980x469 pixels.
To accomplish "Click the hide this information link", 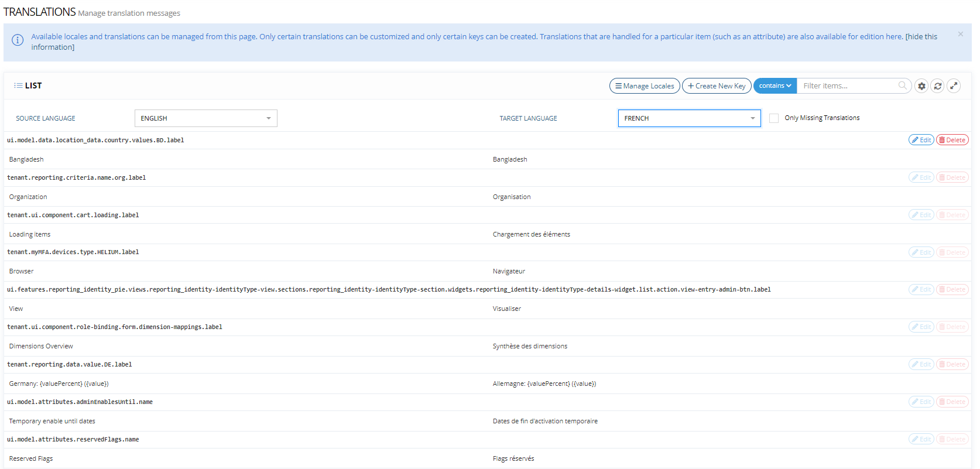I will click(x=921, y=37).
